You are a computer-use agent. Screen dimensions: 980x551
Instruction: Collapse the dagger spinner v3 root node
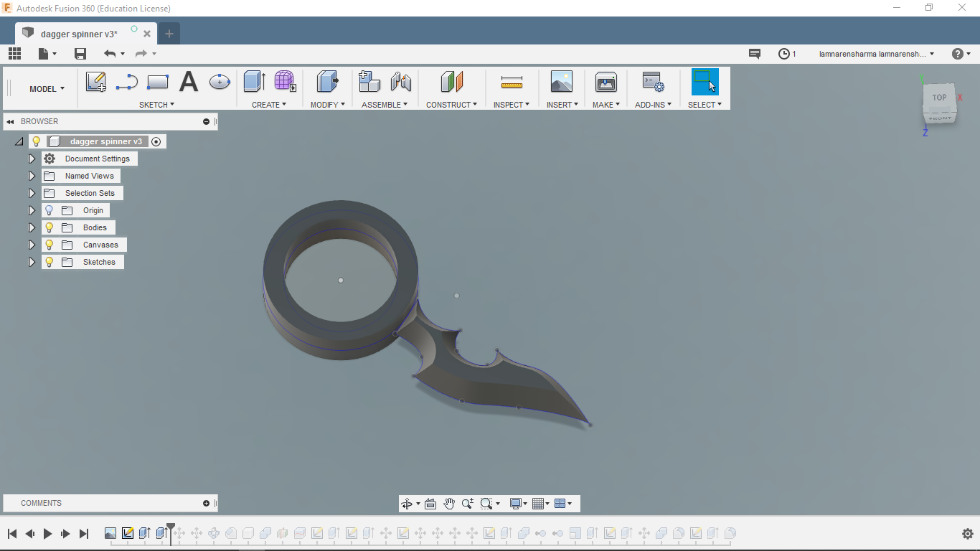click(x=19, y=141)
